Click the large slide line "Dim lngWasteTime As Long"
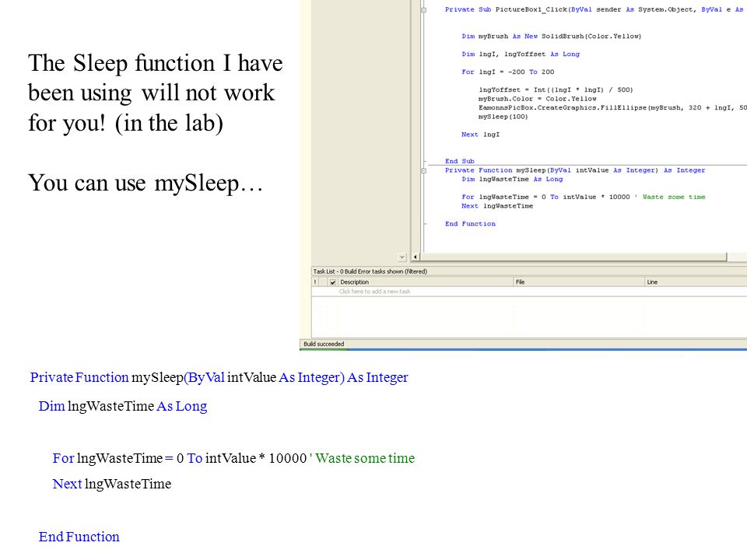747x560 pixels. tap(123, 406)
